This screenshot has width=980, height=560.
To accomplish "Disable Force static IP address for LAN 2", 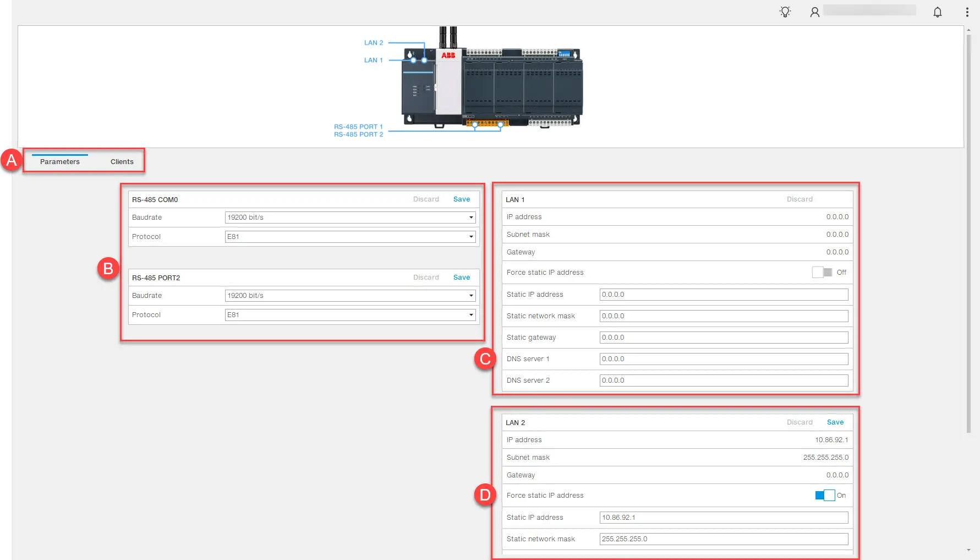I will pos(825,495).
